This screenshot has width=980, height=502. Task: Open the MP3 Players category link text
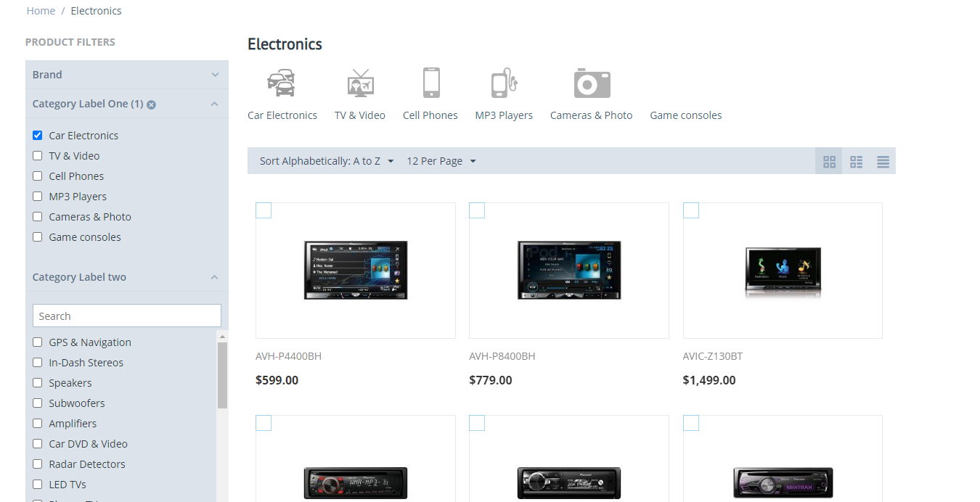pyautogui.click(x=504, y=115)
